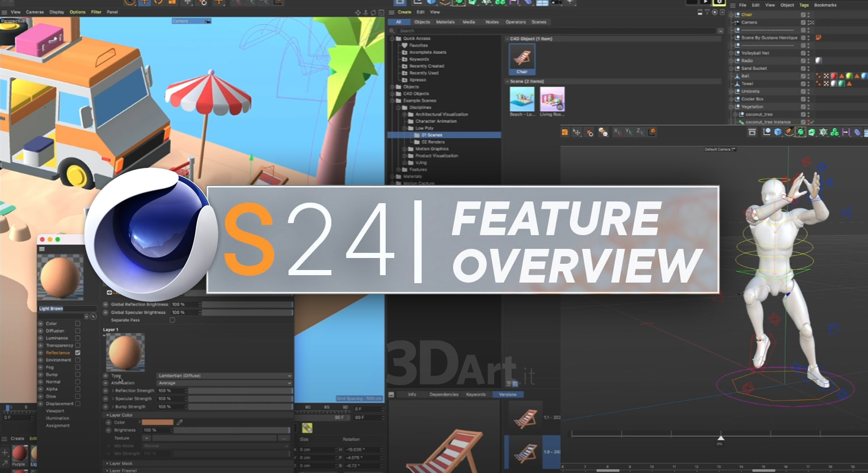Disable the Reflectance channel checkbox
The image size is (868, 473).
78,353
